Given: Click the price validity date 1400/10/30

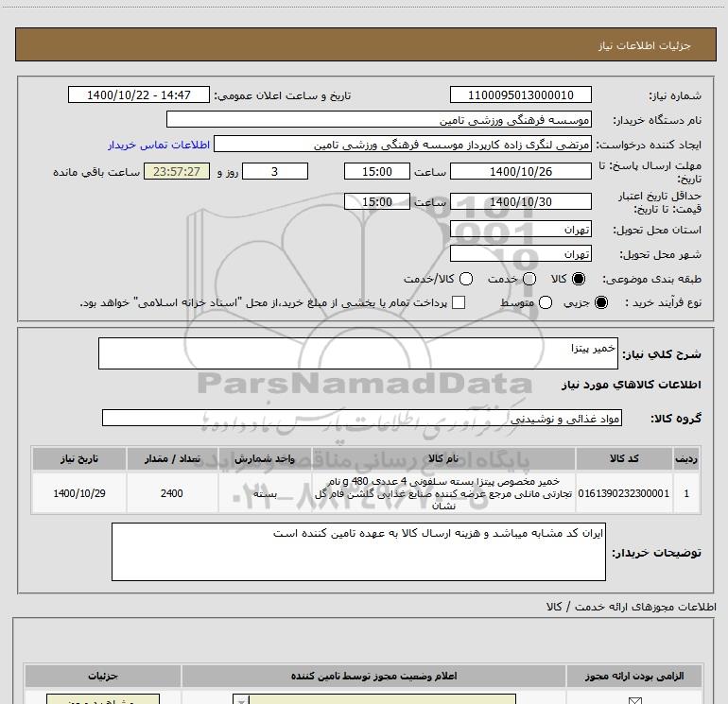Looking at the screenshot, I should [x=520, y=202].
